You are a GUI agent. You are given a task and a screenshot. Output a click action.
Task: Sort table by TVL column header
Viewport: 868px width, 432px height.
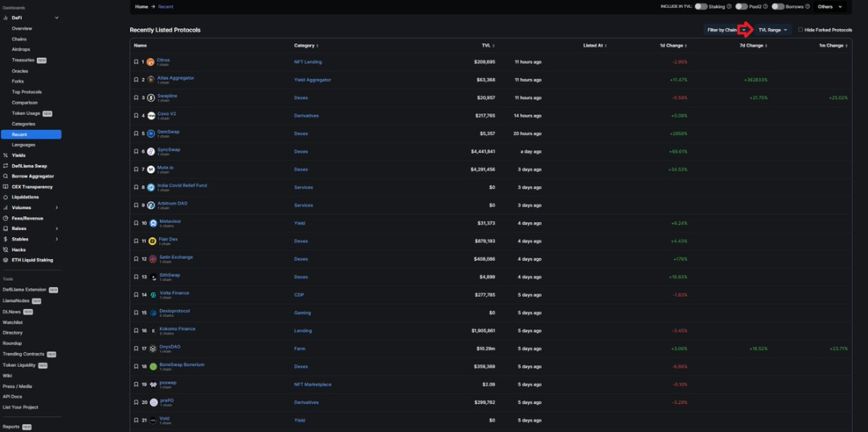point(488,45)
